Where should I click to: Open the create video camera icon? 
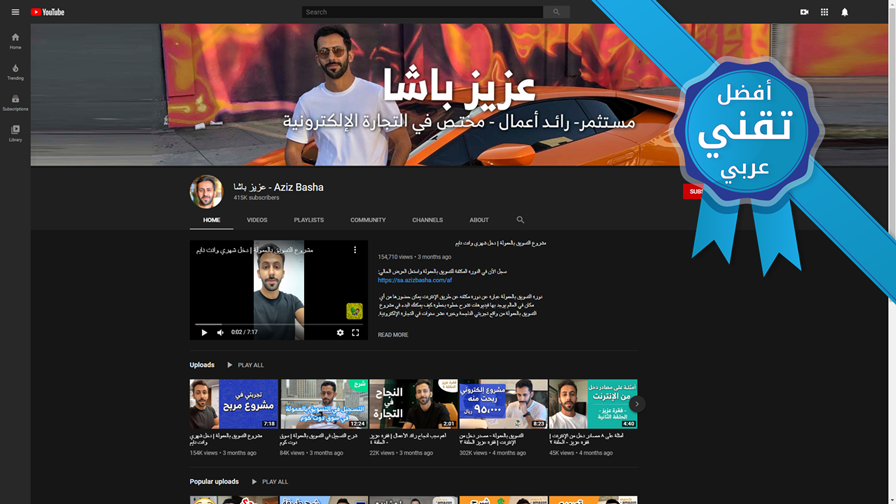[x=804, y=12]
